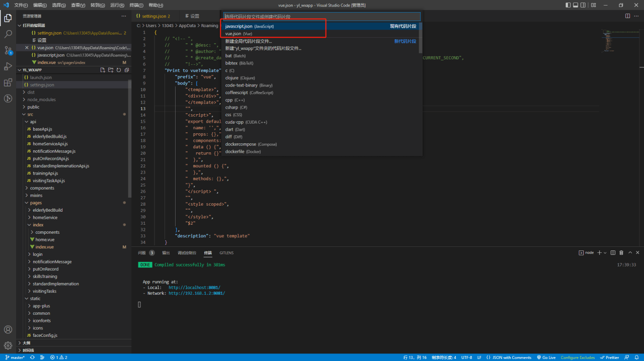This screenshot has height=361, width=644.
Task: Toggle bottom panel visibility in title bar
Action: (x=576, y=5)
